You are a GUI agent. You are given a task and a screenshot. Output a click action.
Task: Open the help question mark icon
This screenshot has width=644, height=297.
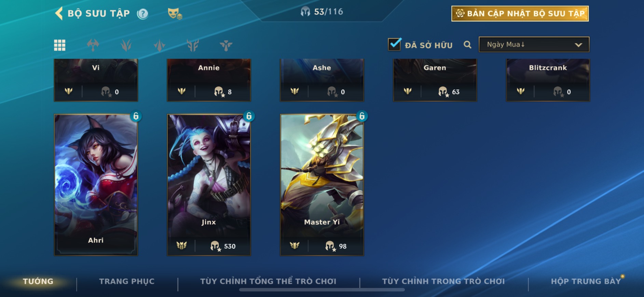142,14
